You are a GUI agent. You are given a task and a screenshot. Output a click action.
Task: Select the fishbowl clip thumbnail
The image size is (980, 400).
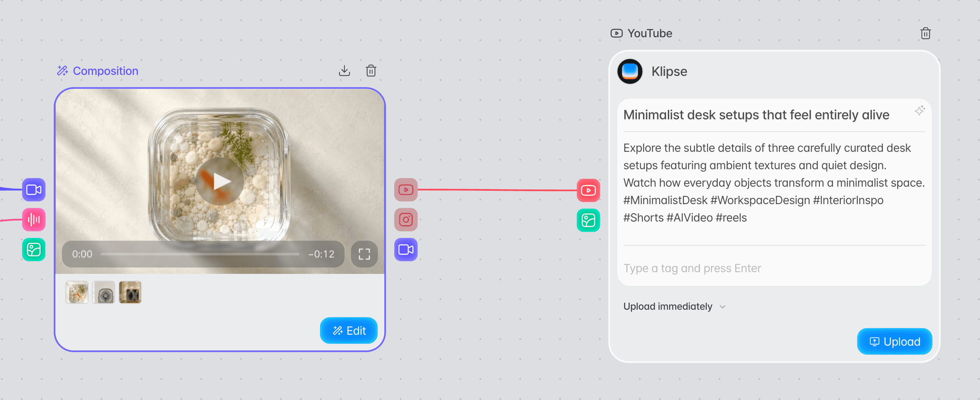(x=77, y=292)
